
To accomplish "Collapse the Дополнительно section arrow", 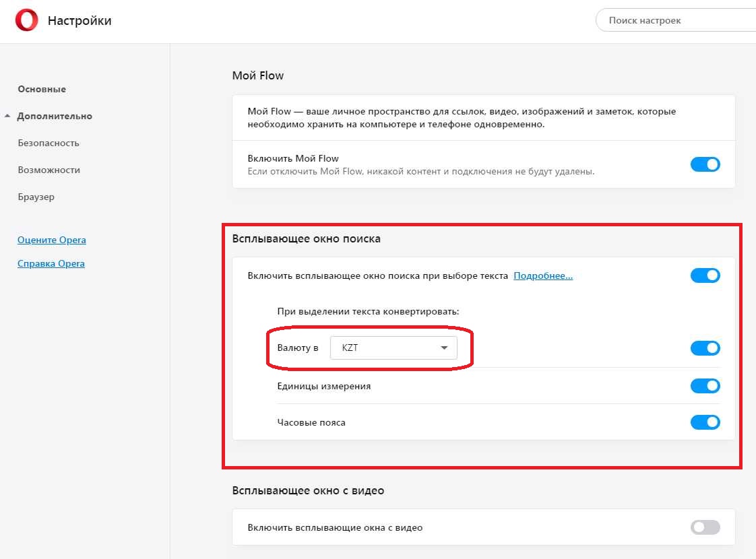I will pos(7,116).
